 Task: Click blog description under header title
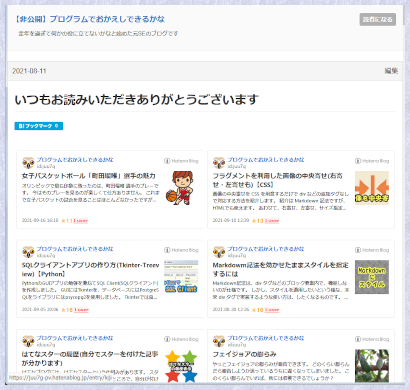click(98, 33)
